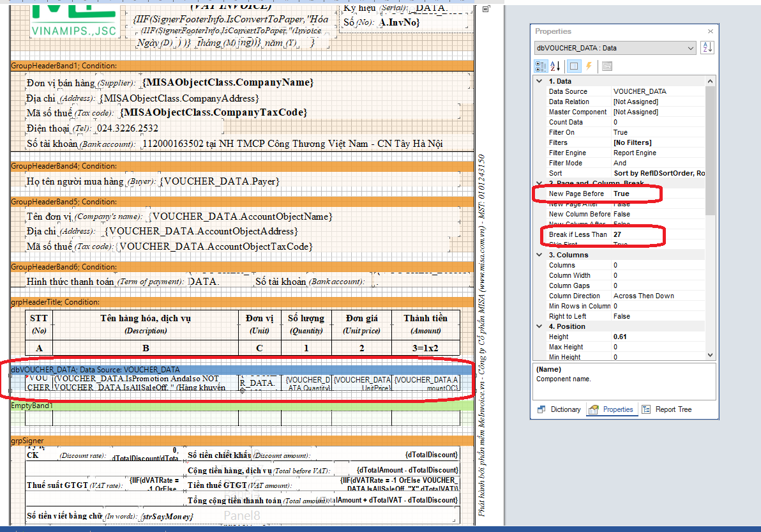This screenshot has width=761, height=532.
Task: Click the Filter On value True
Action: click(x=621, y=132)
